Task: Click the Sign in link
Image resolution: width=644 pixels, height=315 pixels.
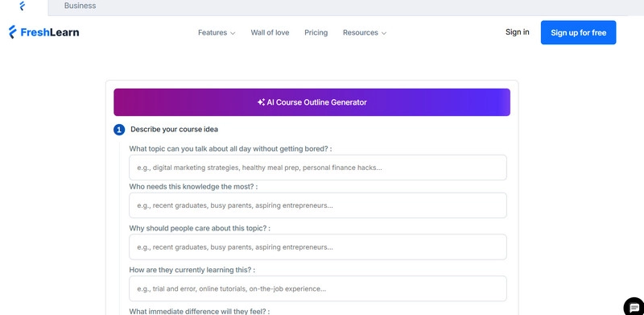Action: [x=517, y=32]
